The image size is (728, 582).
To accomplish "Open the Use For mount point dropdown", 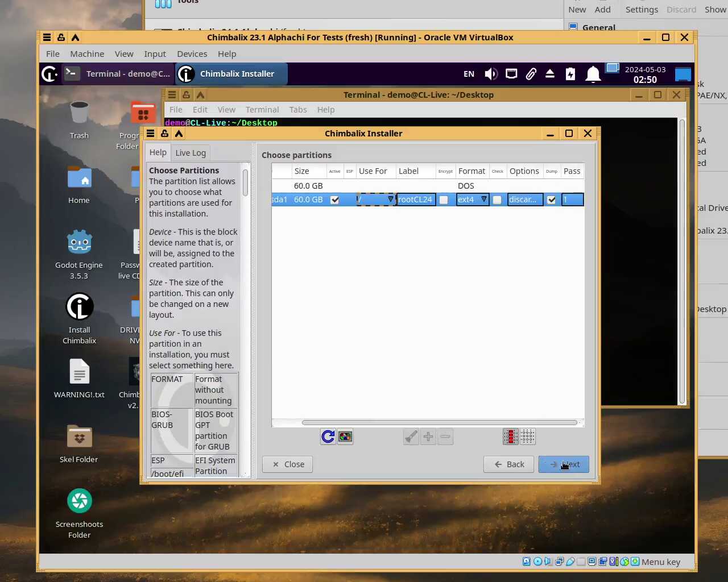I will pos(390,199).
